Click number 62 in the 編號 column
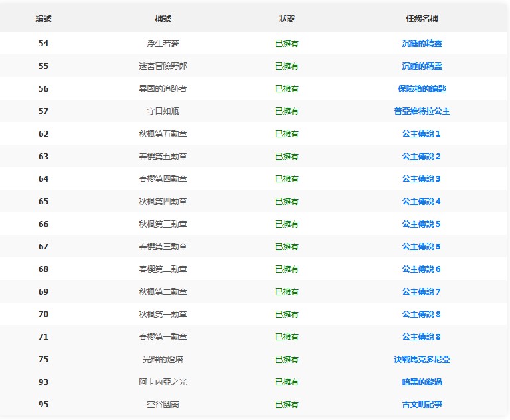Viewport: 510px width, 420px height. (x=44, y=134)
